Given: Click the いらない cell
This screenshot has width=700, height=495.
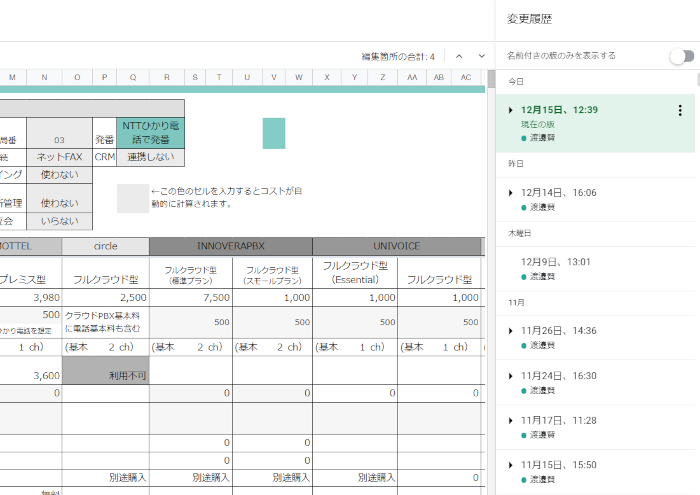Looking at the screenshot, I should [59, 221].
